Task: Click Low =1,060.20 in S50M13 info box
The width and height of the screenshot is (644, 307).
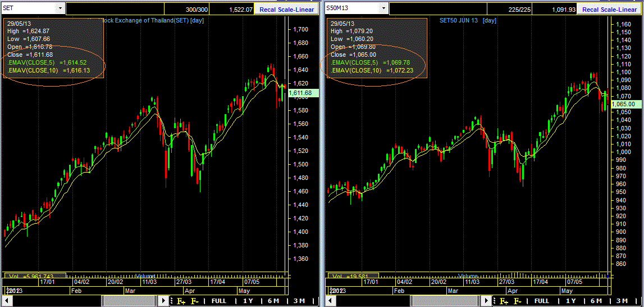Action: (x=353, y=39)
